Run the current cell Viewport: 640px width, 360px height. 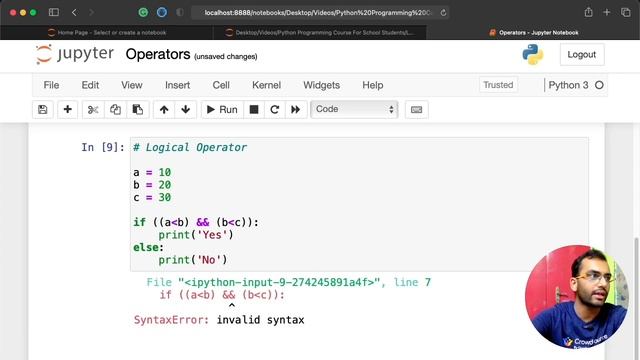(x=222, y=109)
